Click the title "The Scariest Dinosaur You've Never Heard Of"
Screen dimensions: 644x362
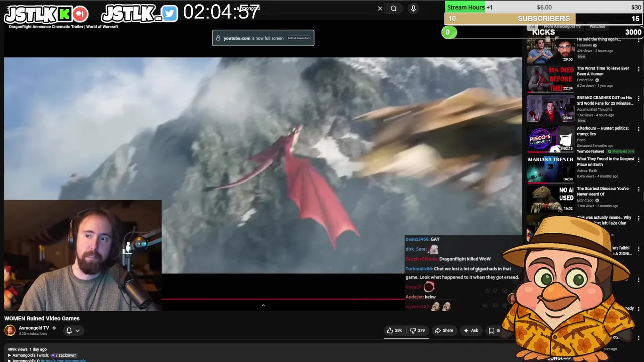pyautogui.click(x=602, y=191)
